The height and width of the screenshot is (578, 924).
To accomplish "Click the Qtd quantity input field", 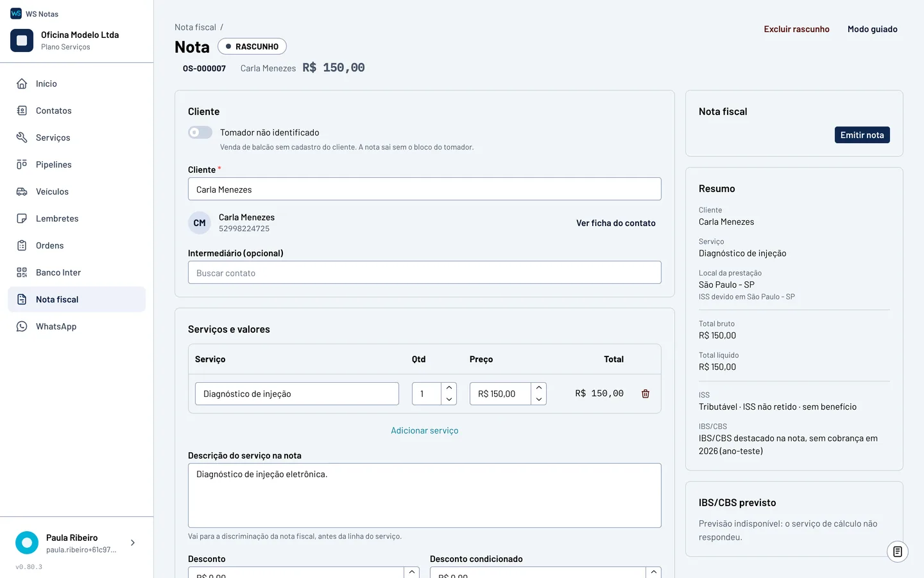I will pos(427,394).
